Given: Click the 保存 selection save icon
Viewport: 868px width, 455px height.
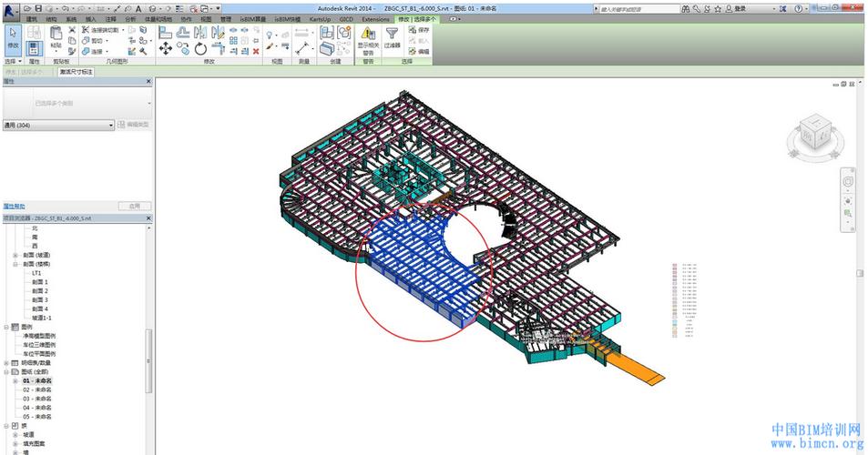Looking at the screenshot, I should [x=419, y=30].
